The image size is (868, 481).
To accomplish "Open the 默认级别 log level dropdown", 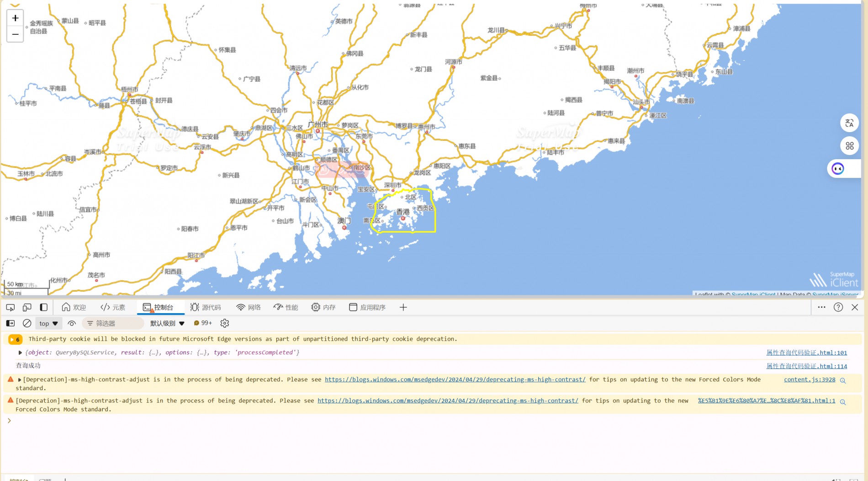I will point(167,323).
